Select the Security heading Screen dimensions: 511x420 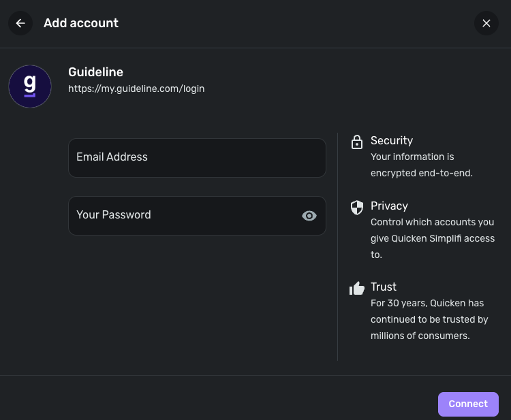[392, 140]
